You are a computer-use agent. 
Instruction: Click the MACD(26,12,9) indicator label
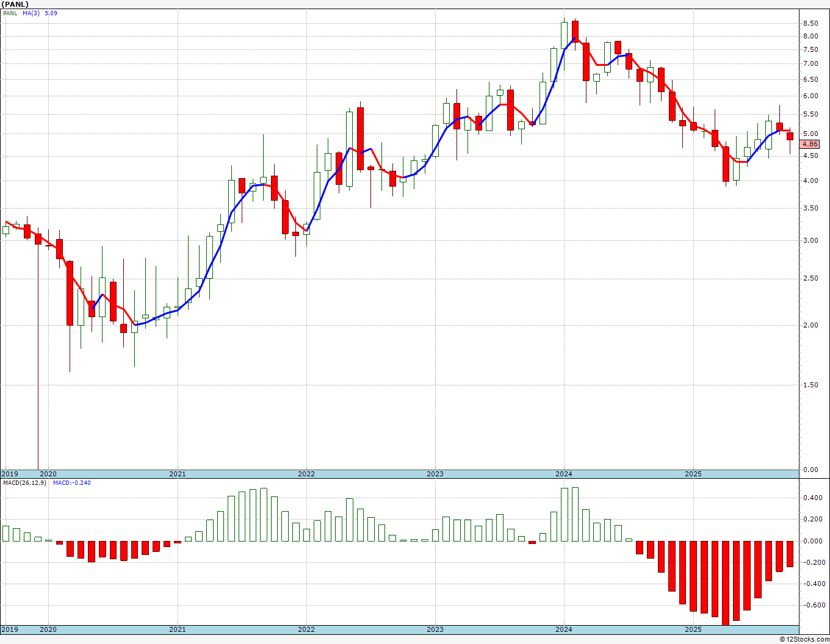pos(24,483)
